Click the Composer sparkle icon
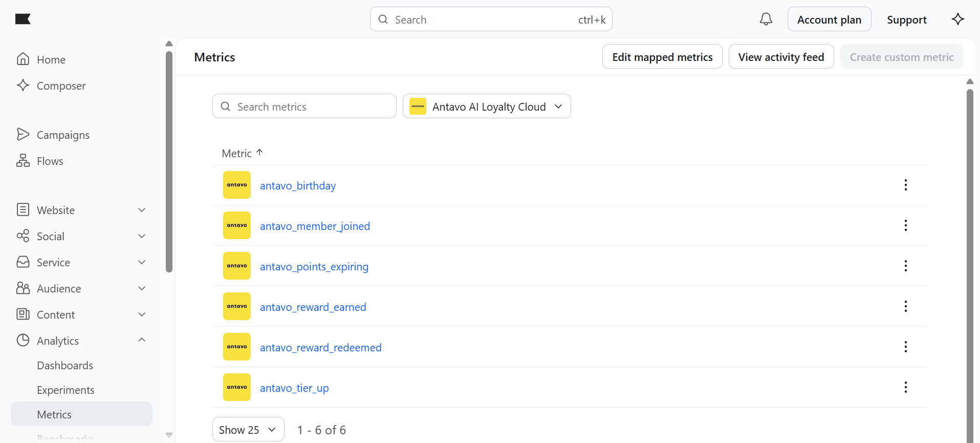Screen dimensions: 980x443 click(x=23, y=86)
